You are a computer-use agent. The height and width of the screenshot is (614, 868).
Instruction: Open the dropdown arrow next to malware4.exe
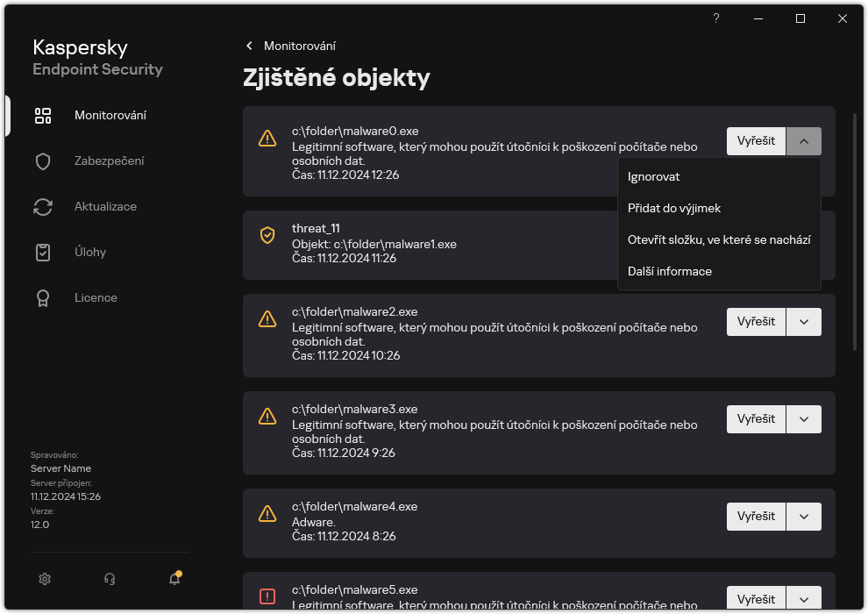pyautogui.click(x=804, y=516)
